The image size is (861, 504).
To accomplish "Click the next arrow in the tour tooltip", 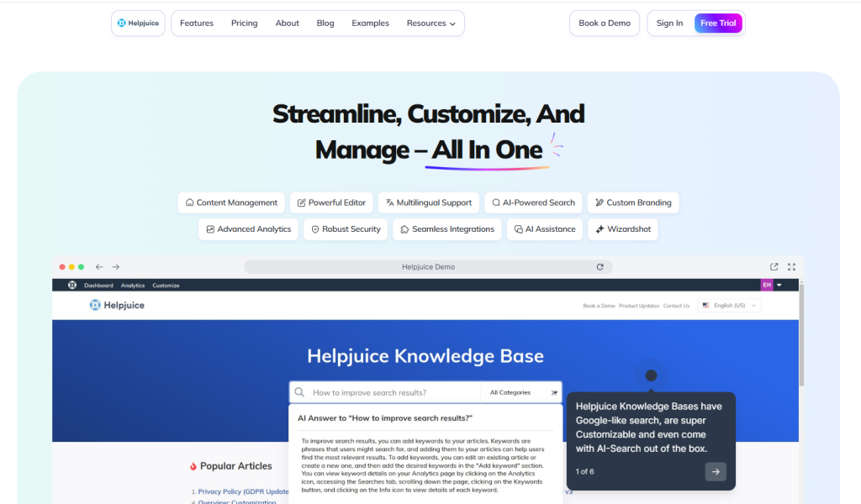I will point(716,471).
